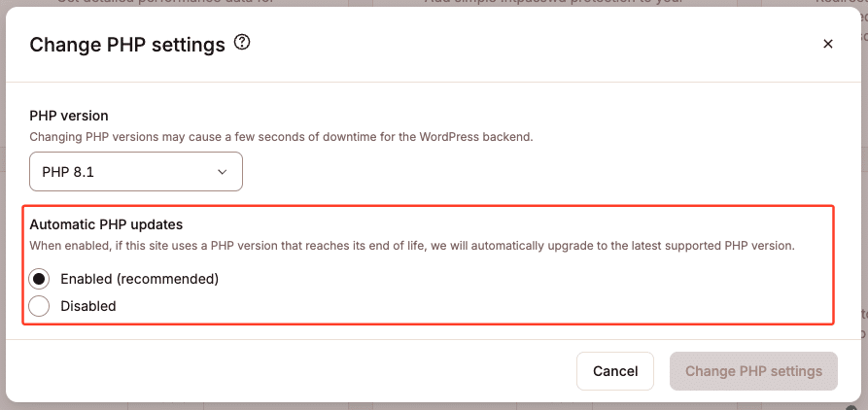Click the help question mark icon
Viewport: 868px width, 410px height.
click(x=243, y=43)
